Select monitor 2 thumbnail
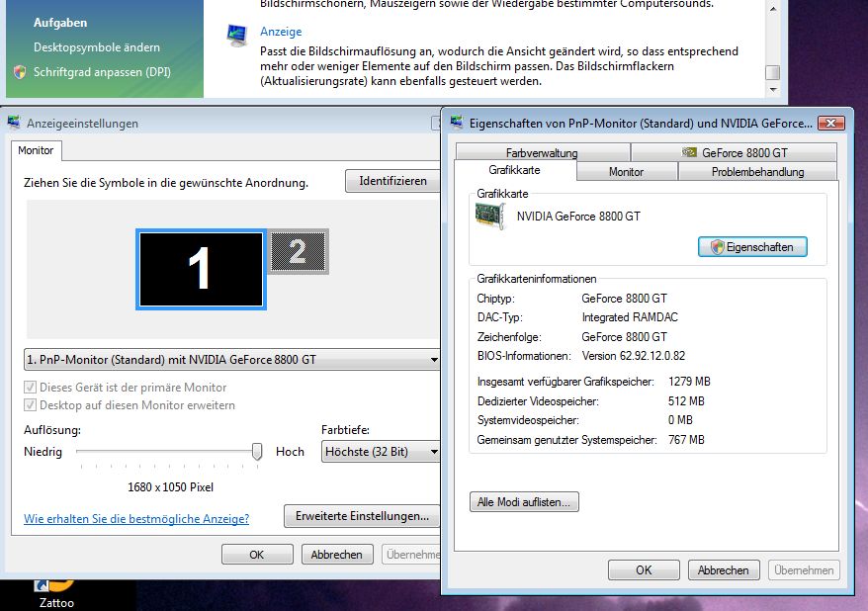 point(299,252)
